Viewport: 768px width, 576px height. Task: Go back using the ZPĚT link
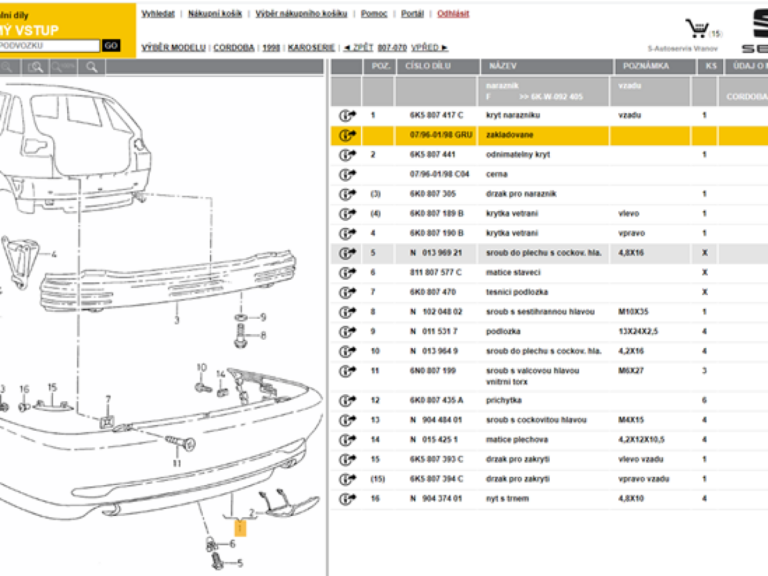(x=358, y=47)
